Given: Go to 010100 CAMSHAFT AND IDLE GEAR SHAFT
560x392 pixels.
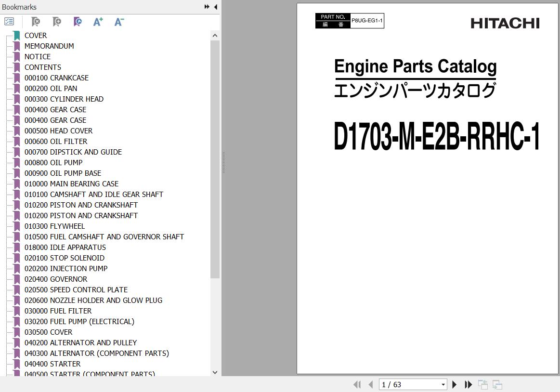Looking at the screenshot, I should tap(94, 195).
